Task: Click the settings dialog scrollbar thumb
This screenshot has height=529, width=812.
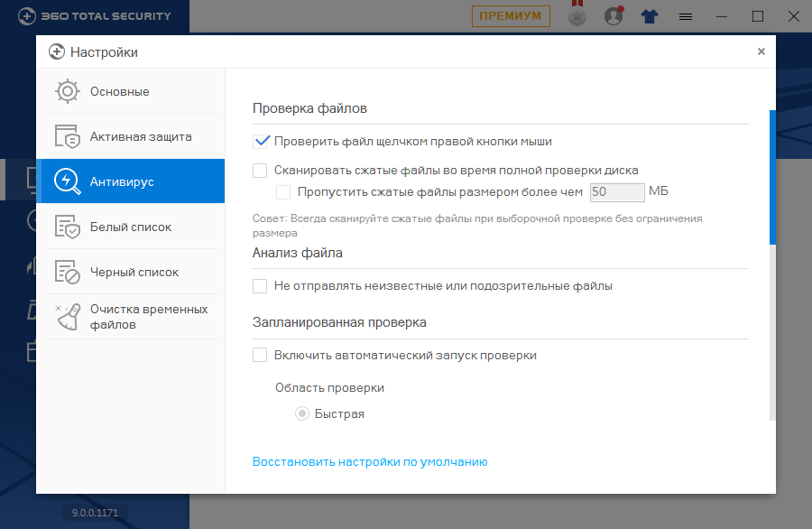Action: [x=772, y=177]
